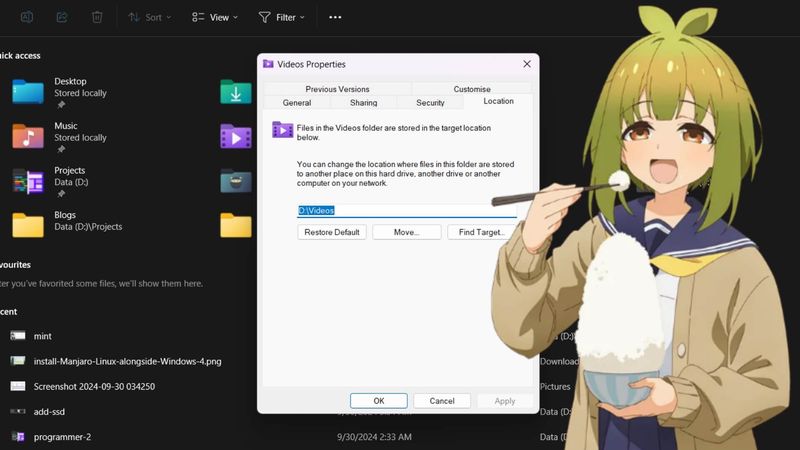800x450 pixels.
Task: Click the D:\Videos location text field
Action: (x=407, y=211)
